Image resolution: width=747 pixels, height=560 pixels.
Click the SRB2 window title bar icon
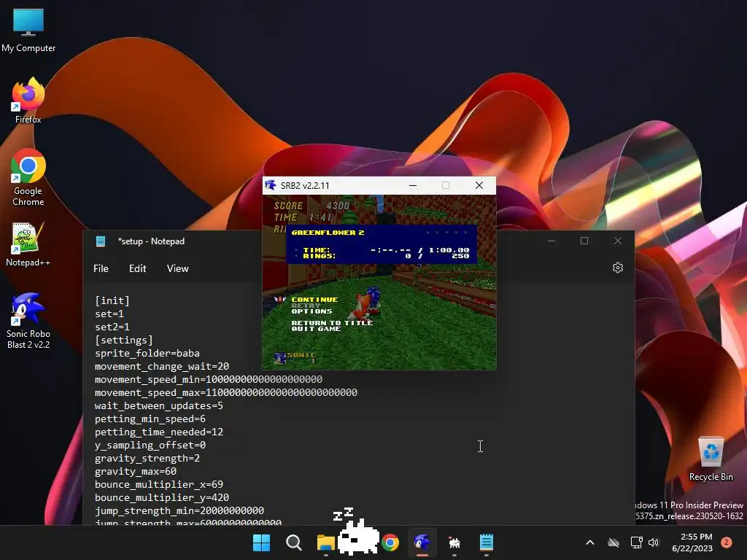coord(271,185)
